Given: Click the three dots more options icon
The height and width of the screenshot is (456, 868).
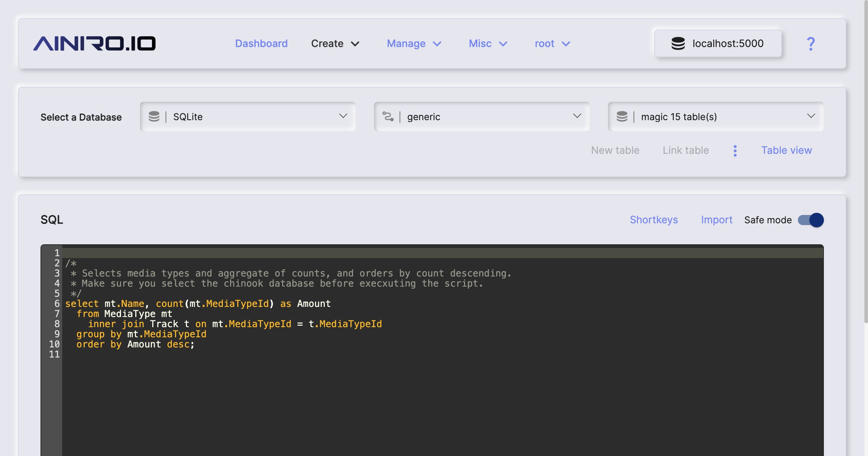Looking at the screenshot, I should tap(735, 149).
